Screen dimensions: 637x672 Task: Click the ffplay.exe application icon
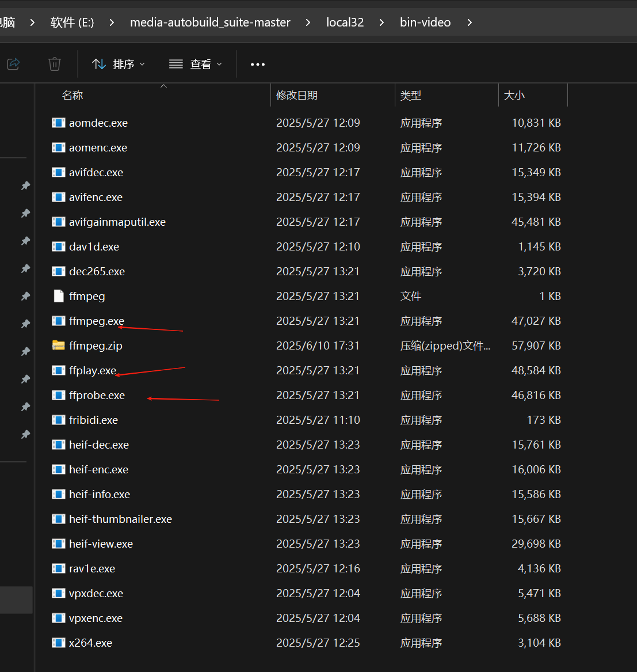[58, 371]
